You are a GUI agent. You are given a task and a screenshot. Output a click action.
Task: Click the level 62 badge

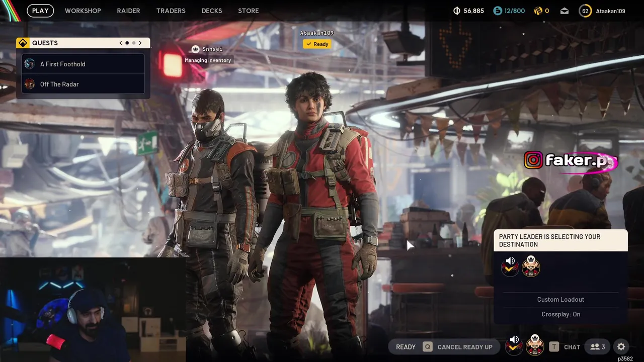coord(585,11)
